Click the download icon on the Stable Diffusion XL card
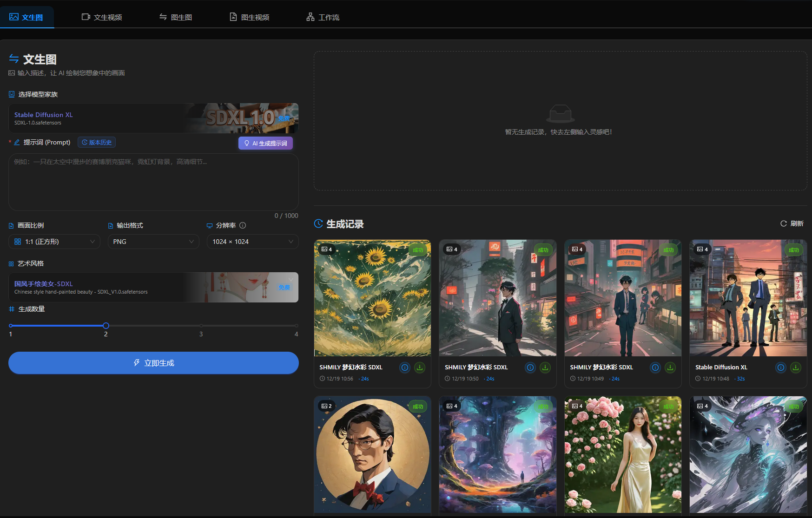This screenshot has width=812, height=518. click(796, 367)
